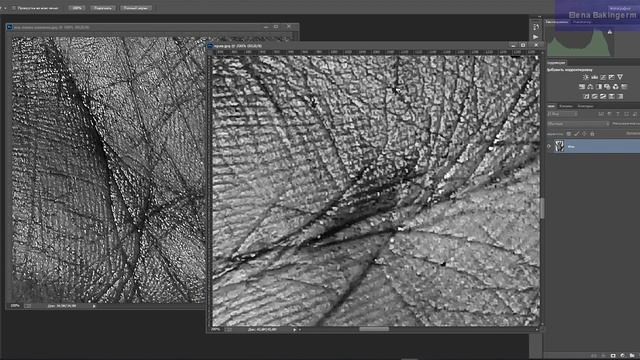
Task: Open the back window status bar arrow menu
Action: pos(94,306)
